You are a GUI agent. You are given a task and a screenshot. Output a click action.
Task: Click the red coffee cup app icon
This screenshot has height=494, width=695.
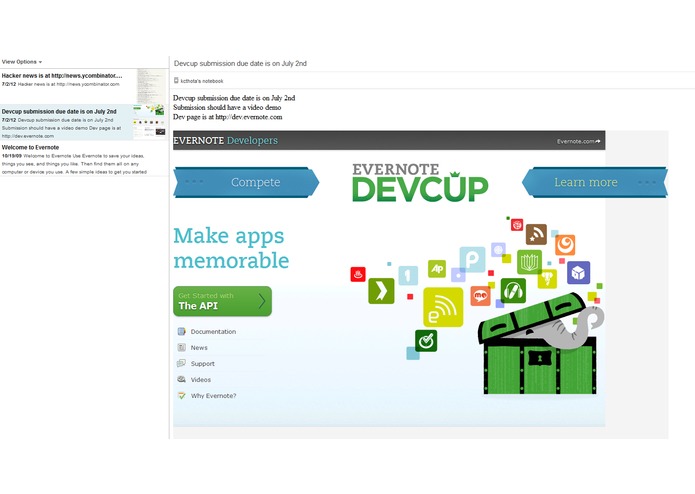click(x=358, y=274)
